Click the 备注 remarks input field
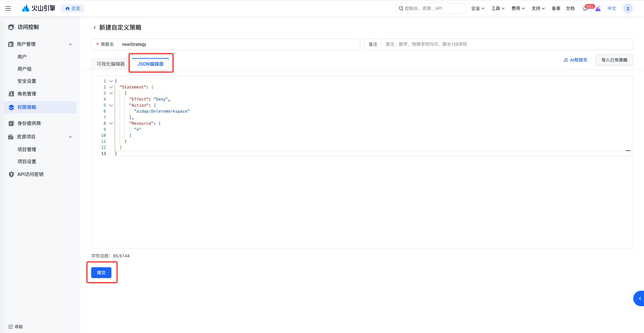Viewport: 644px width, 333px height. [x=507, y=44]
